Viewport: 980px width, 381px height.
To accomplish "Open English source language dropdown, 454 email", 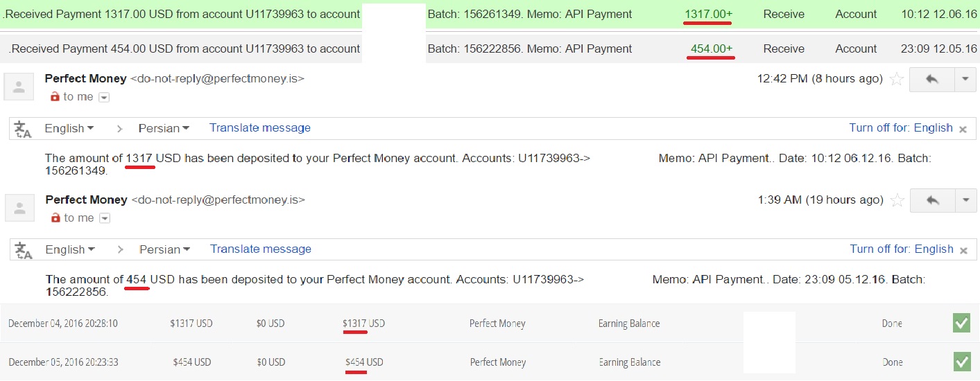I will click(x=70, y=250).
